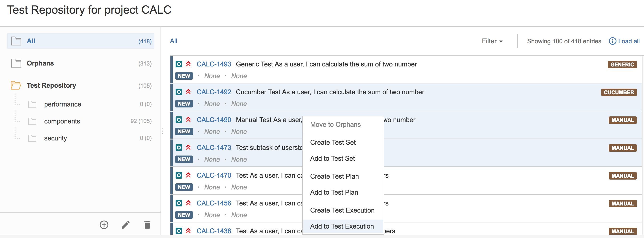Click the priority arrow icon for CALC-1490
Image resolution: width=644 pixels, height=238 pixels.
click(188, 120)
